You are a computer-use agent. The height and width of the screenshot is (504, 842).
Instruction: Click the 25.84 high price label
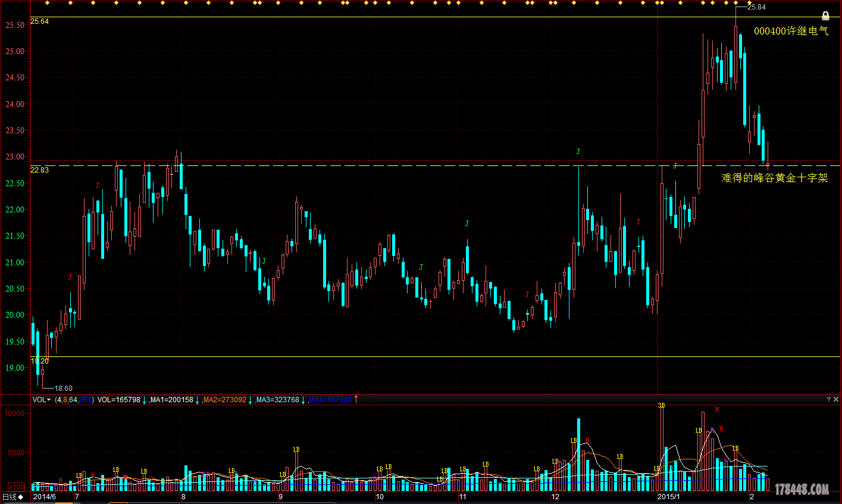756,7
